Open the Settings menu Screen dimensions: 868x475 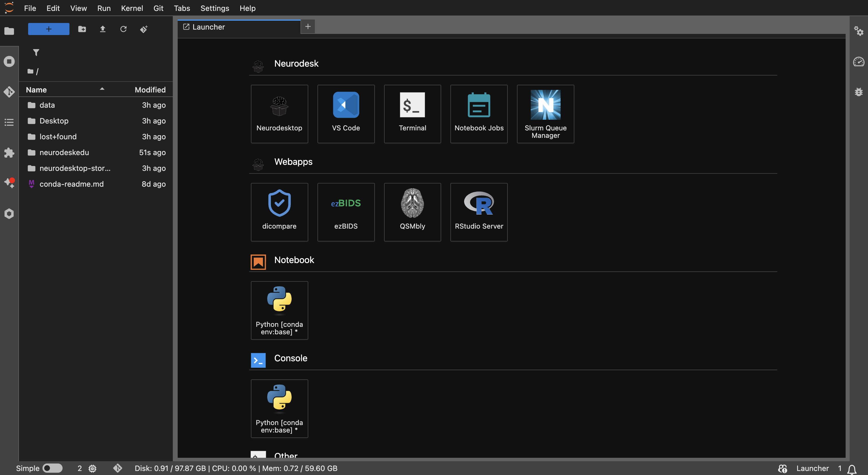pyautogui.click(x=215, y=8)
